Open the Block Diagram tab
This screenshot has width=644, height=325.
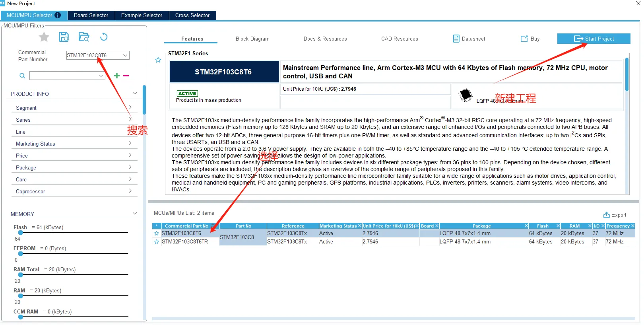252,39
